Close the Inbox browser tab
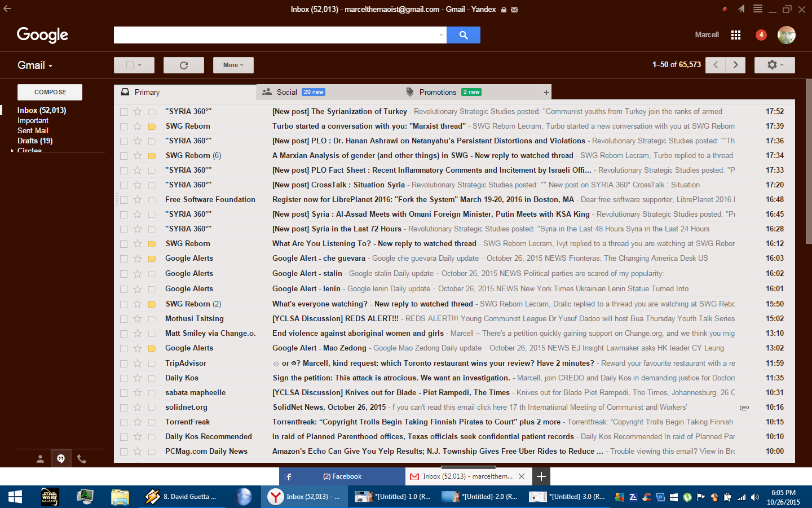 (x=522, y=476)
